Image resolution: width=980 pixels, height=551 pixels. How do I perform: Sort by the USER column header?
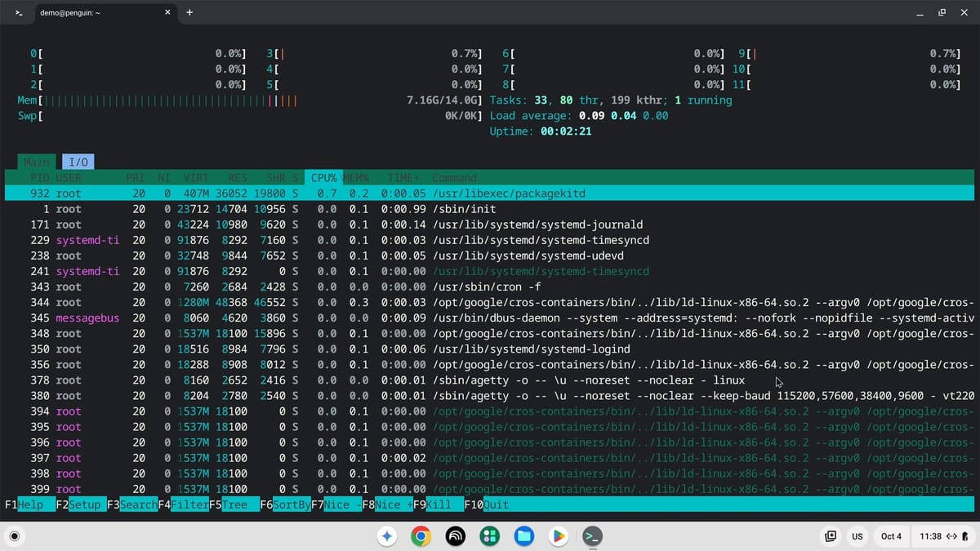coord(69,177)
